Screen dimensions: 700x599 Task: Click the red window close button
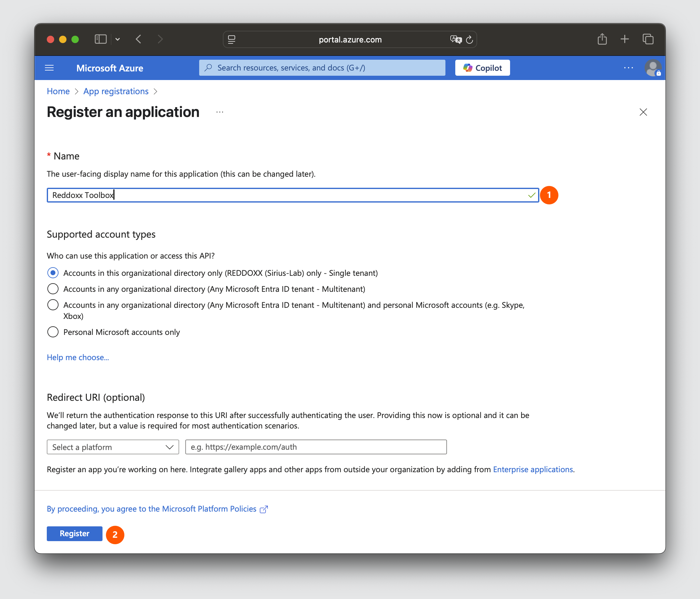[50, 39]
